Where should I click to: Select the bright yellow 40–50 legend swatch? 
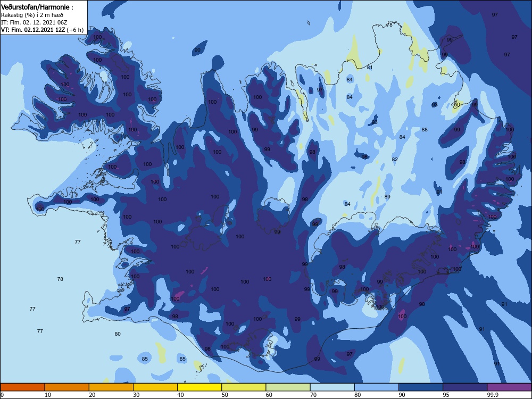pos(199,387)
